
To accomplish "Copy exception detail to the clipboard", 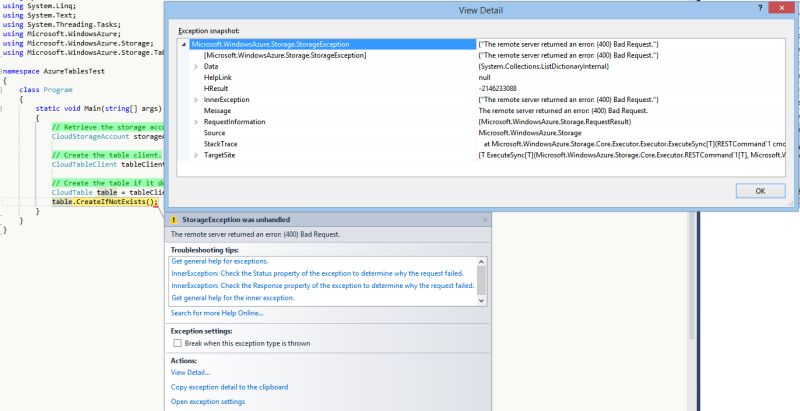I will pos(229,387).
